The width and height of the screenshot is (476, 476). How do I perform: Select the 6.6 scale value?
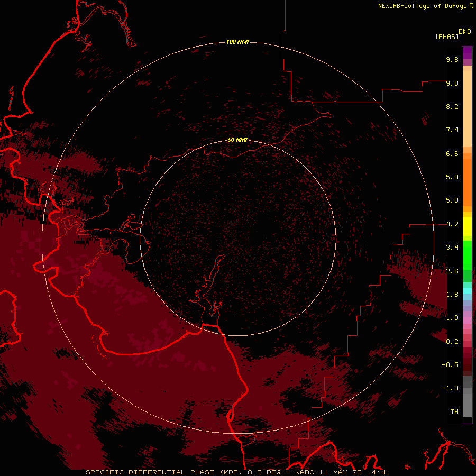[452, 153]
